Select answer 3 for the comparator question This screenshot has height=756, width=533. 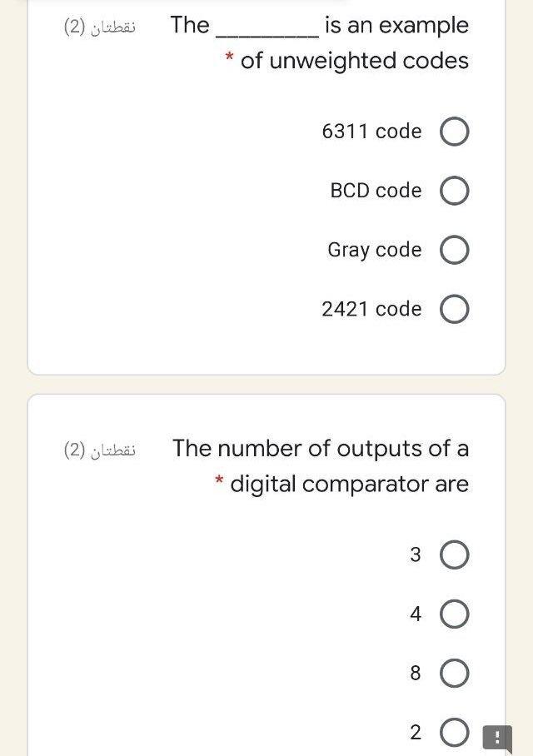pyautogui.click(x=455, y=555)
